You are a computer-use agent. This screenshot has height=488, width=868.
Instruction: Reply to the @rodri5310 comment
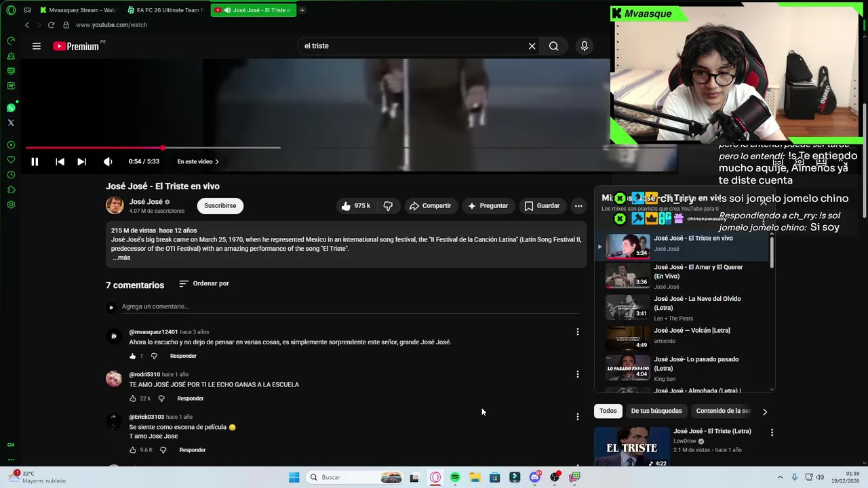pyautogui.click(x=191, y=399)
